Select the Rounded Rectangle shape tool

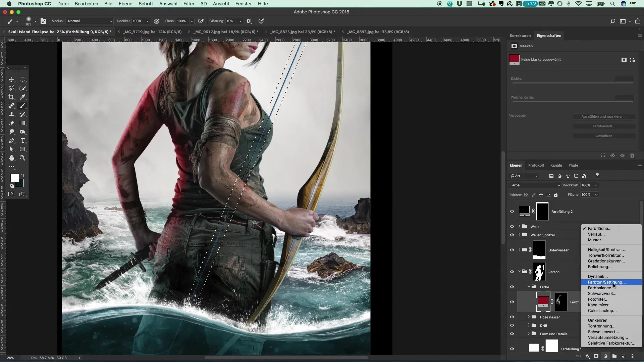point(22,149)
